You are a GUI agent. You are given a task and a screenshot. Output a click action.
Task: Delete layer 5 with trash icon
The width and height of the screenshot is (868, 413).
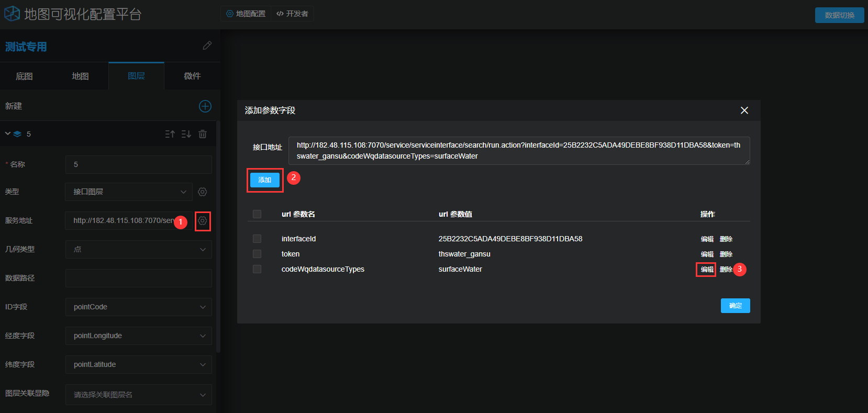[203, 134]
